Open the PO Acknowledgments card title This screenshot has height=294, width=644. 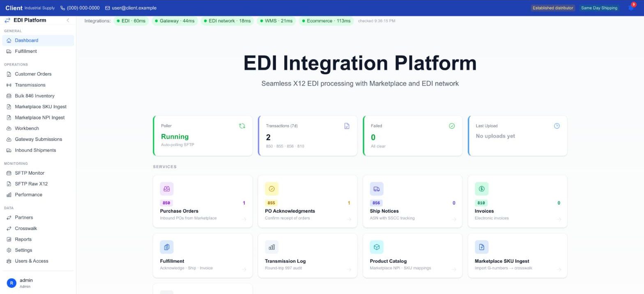click(290, 211)
